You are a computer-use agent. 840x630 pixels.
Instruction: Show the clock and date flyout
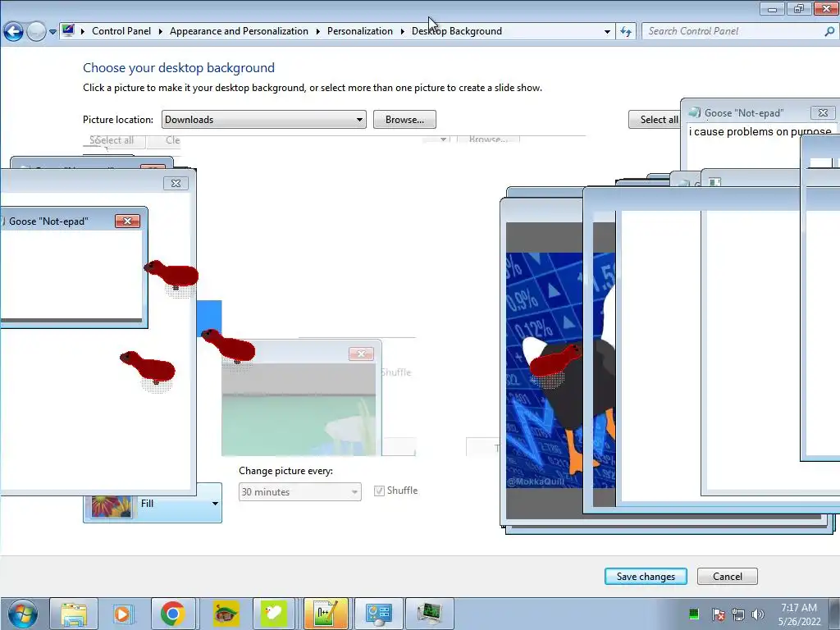click(x=799, y=614)
